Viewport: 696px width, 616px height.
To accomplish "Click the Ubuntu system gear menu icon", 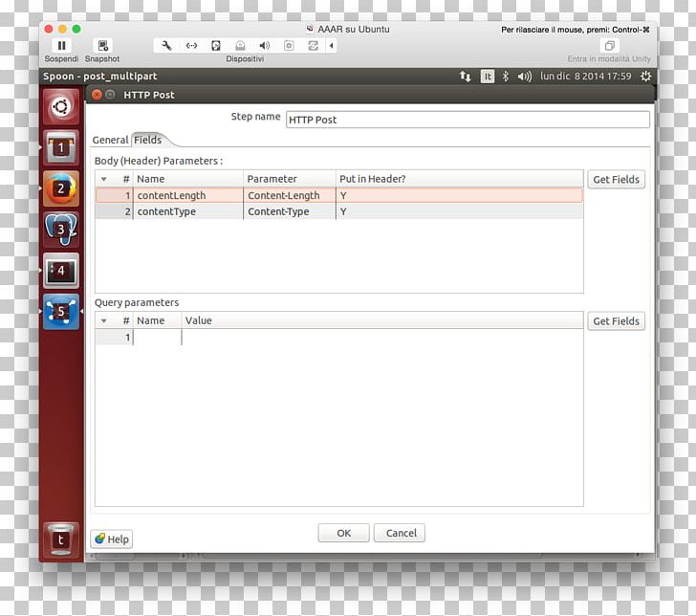I will pos(645,77).
